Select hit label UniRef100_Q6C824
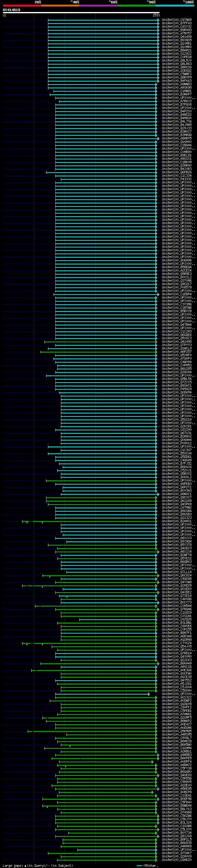 pyautogui.click(x=177, y=575)
